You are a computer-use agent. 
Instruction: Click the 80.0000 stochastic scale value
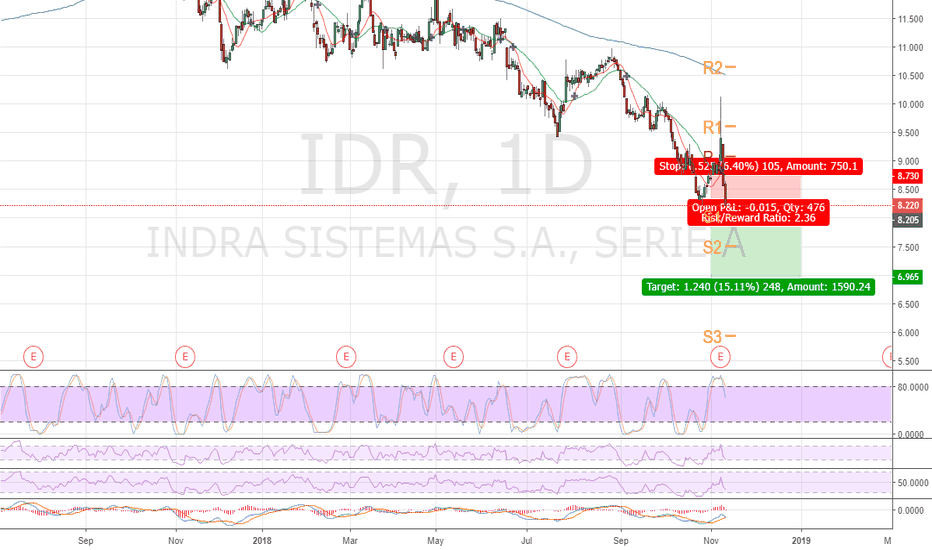coord(913,387)
